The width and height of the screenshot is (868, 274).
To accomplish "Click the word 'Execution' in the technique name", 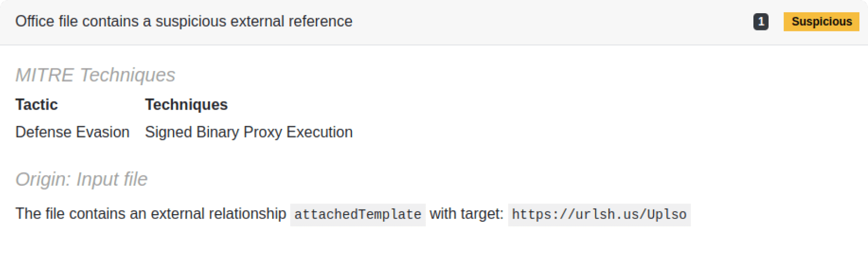I will [x=319, y=132].
